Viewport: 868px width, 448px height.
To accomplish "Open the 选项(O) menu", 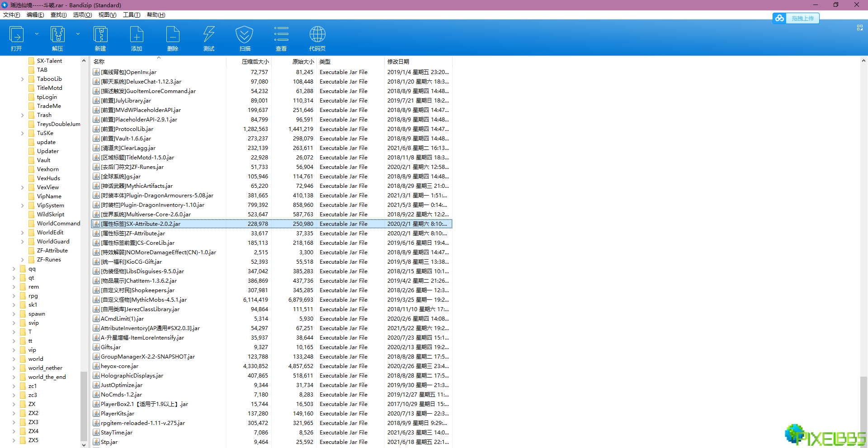I will click(83, 15).
